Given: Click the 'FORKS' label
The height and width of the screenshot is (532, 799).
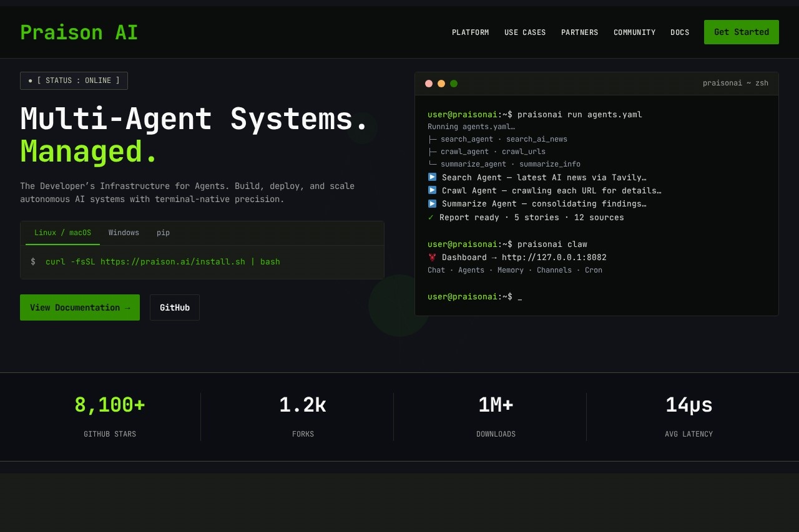Looking at the screenshot, I should [x=303, y=434].
